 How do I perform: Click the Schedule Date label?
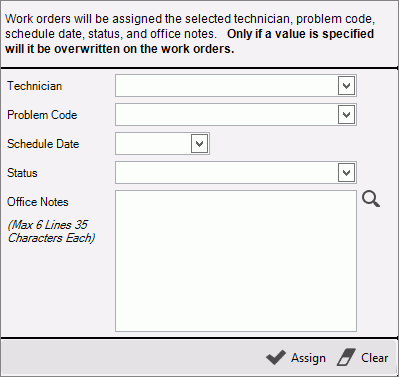[x=43, y=144]
